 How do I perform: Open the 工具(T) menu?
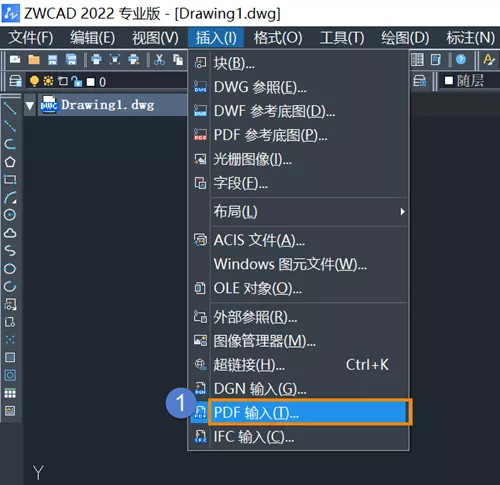(342, 38)
